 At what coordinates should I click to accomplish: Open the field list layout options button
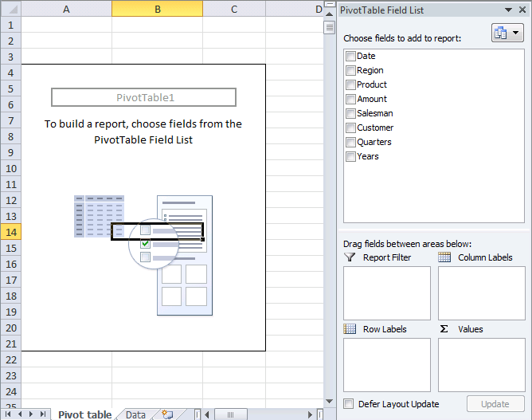tap(507, 33)
